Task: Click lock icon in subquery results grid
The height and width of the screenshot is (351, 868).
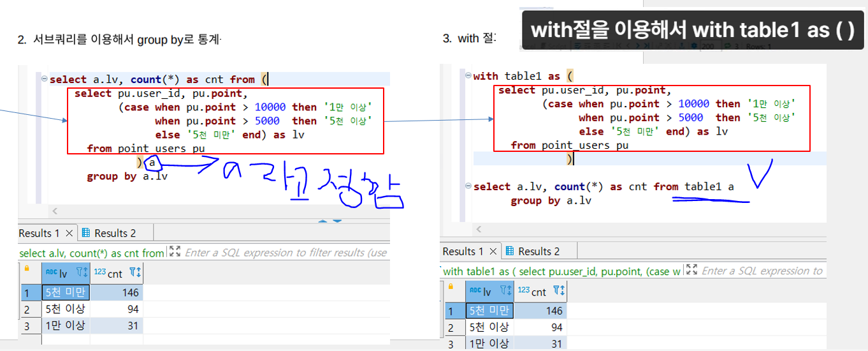Action: [27, 269]
